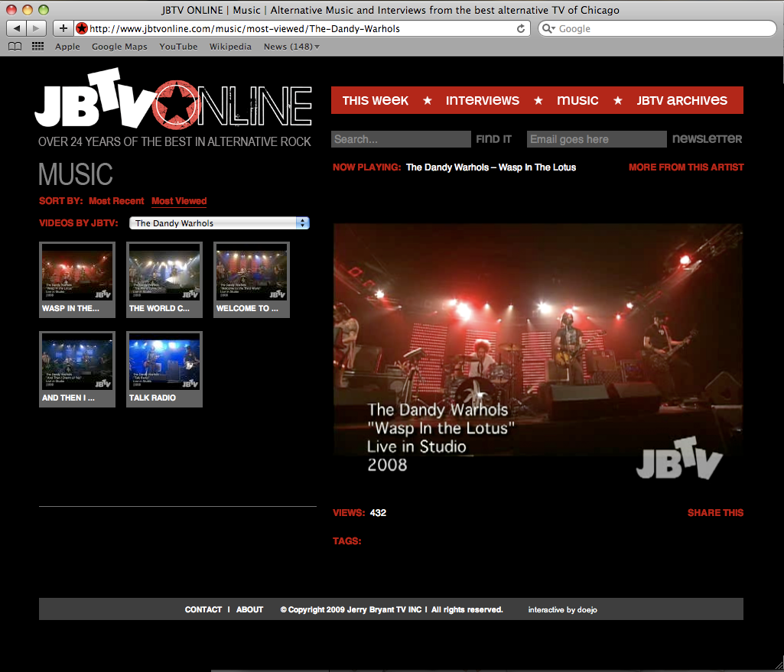Screen dimensions: 784x672
Task: Click the FIND IT button
Action: [493, 139]
